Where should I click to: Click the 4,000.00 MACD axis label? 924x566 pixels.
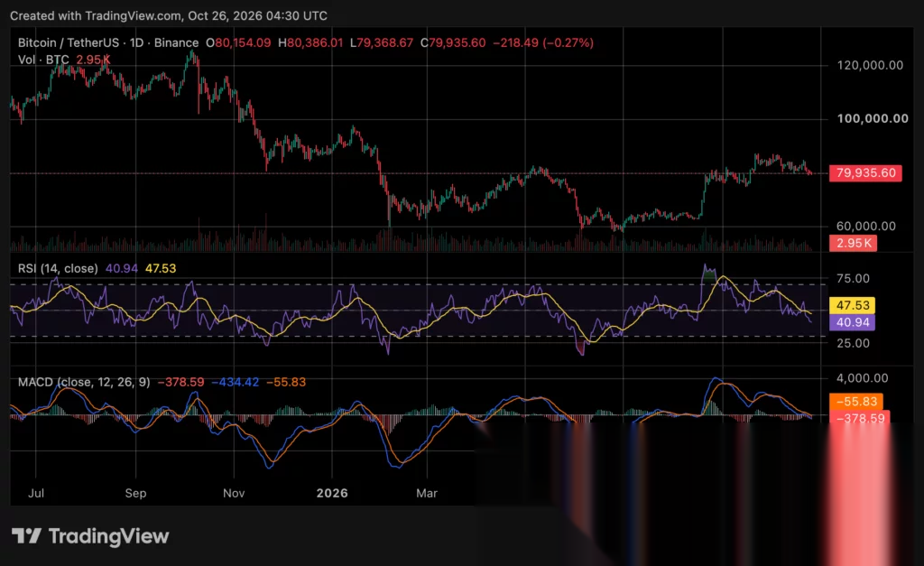pos(862,378)
